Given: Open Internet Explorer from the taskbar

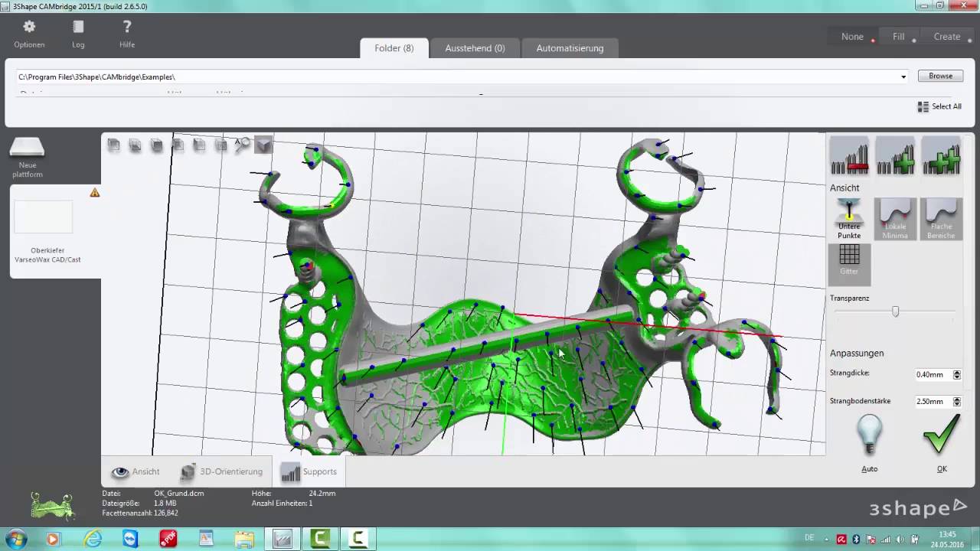Looking at the screenshot, I should pyautogui.click(x=93, y=539).
